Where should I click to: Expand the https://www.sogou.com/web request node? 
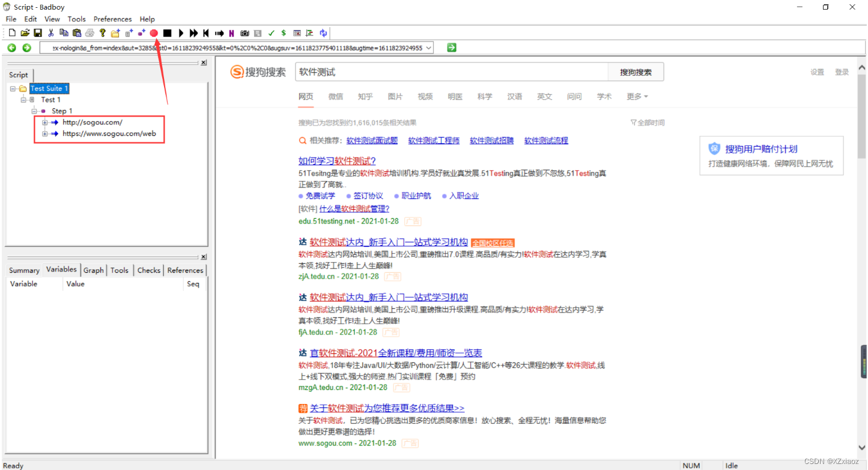pyautogui.click(x=45, y=133)
